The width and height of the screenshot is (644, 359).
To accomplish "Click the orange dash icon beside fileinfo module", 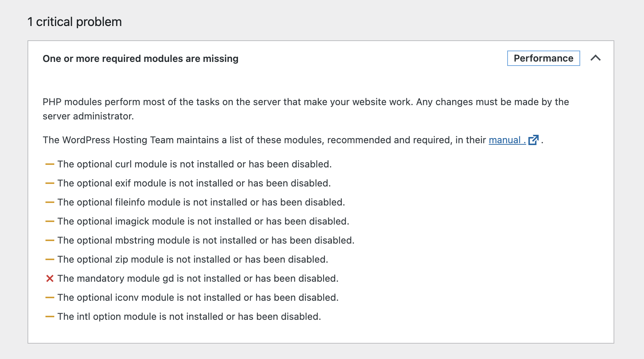I will (50, 202).
